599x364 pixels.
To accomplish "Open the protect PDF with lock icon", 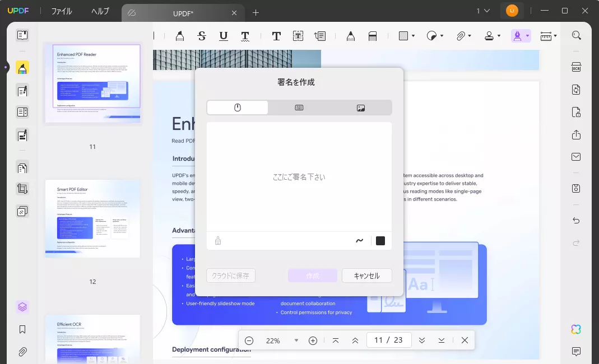I will 576,113.
